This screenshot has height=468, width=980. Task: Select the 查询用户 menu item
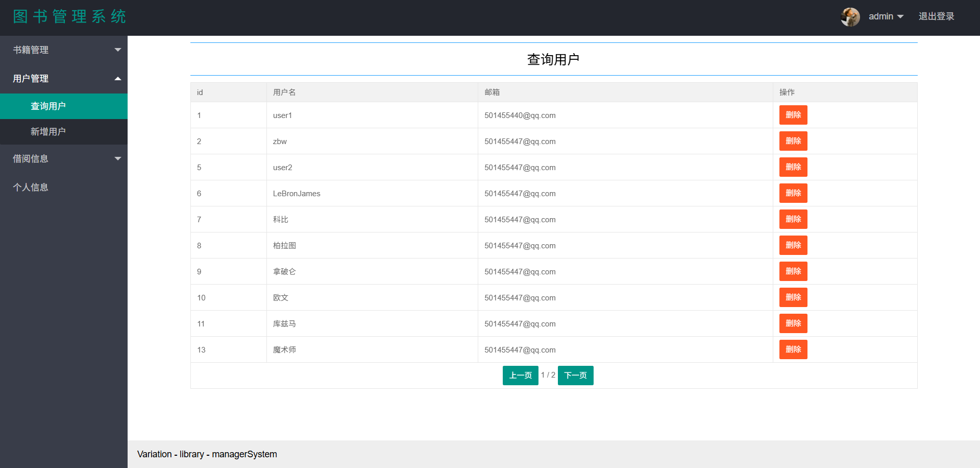click(64, 106)
